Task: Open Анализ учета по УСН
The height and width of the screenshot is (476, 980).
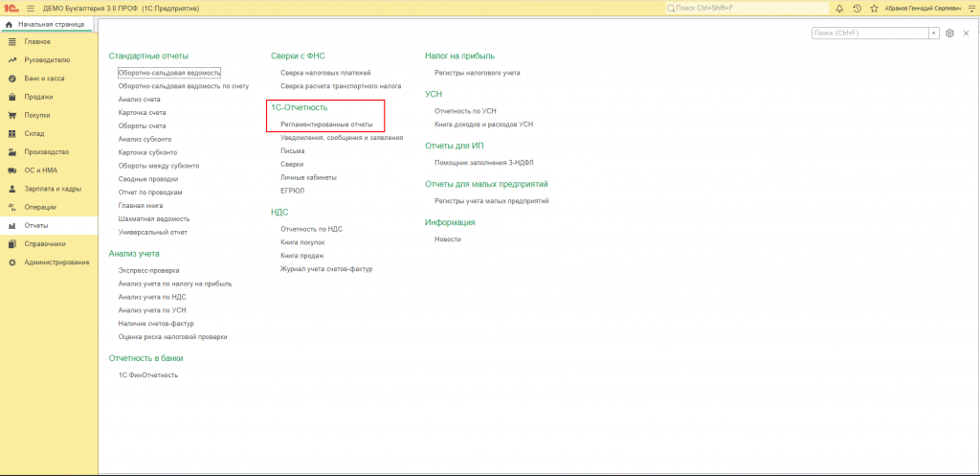Action: pyautogui.click(x=152, y=310)
